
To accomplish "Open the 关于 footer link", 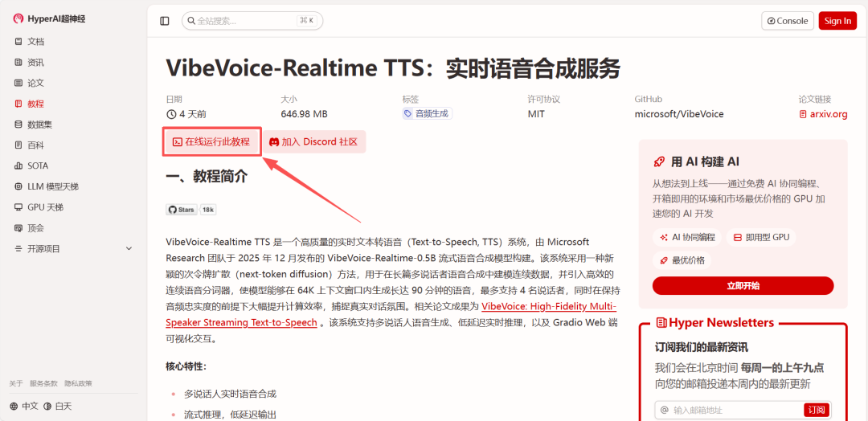I will pos(16,383).
